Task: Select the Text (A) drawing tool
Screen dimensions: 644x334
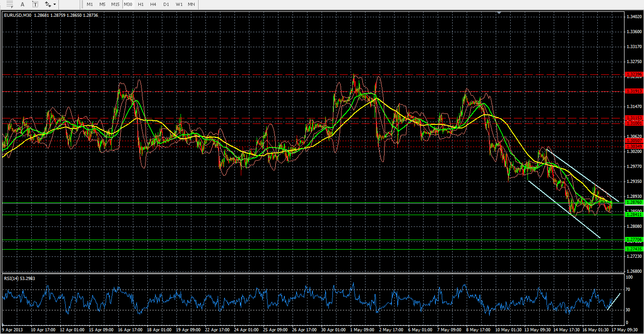Action: coord(22,4)
